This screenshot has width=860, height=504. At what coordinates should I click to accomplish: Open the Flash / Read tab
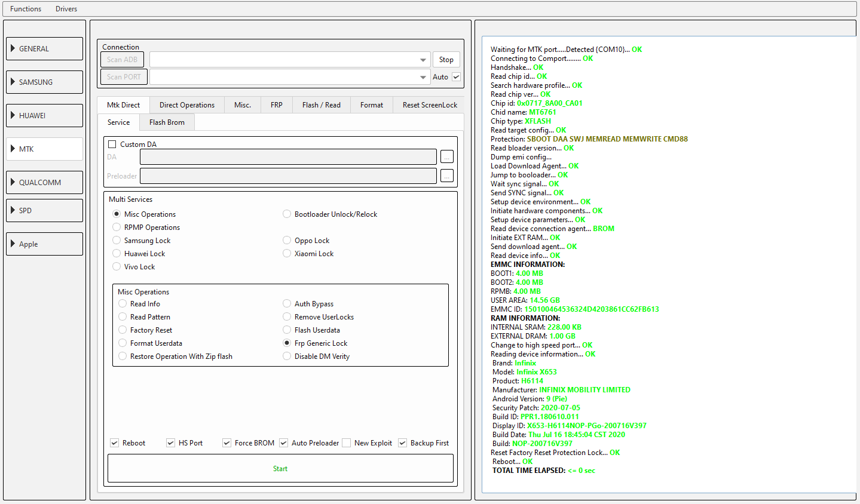[x=322, y=105]
